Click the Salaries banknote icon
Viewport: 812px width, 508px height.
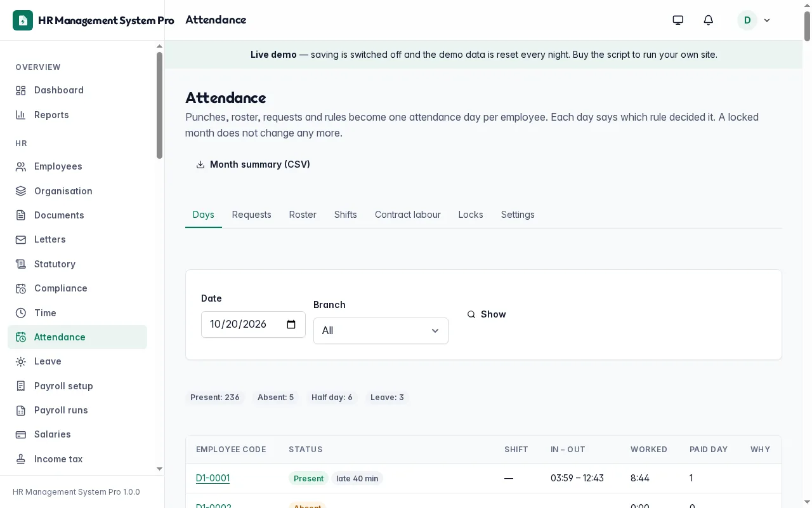pos(21,434)
